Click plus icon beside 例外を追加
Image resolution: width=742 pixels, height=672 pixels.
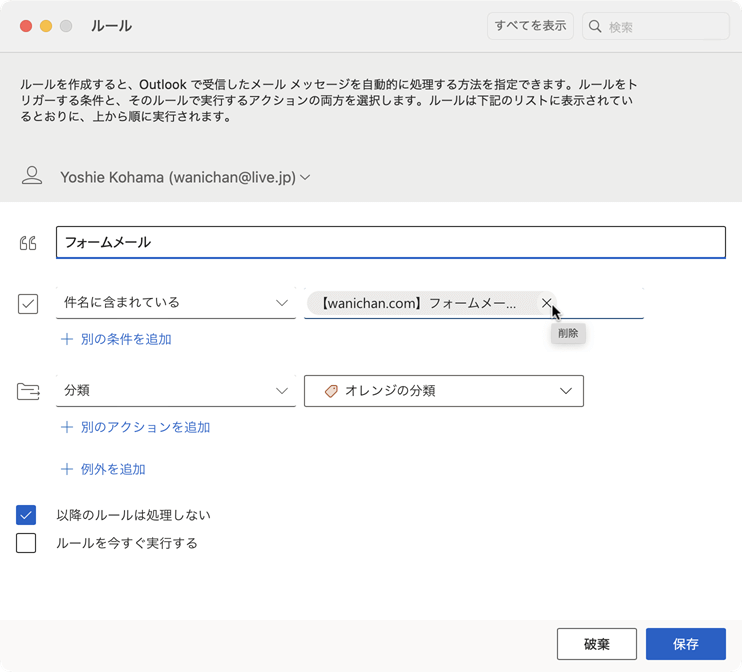67,469
